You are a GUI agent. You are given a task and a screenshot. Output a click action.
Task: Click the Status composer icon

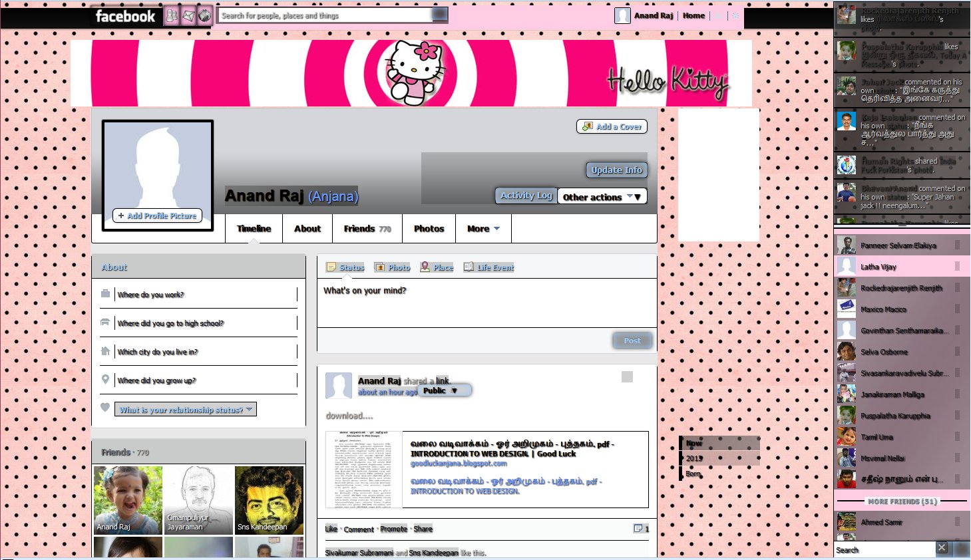coord(331,267)
